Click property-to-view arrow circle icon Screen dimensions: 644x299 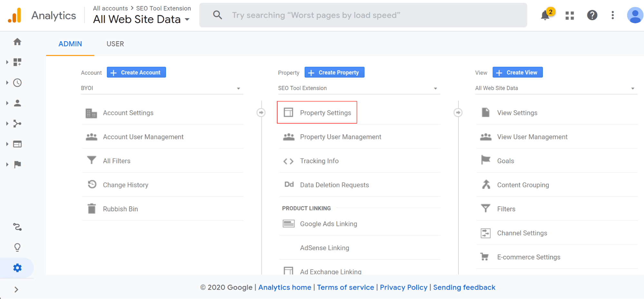click(x=458, y=113)
